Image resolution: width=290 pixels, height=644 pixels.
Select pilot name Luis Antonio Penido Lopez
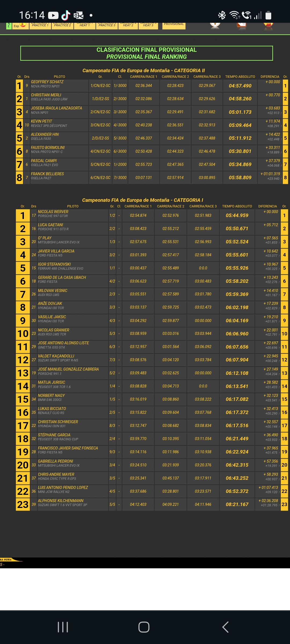point(63,488)
